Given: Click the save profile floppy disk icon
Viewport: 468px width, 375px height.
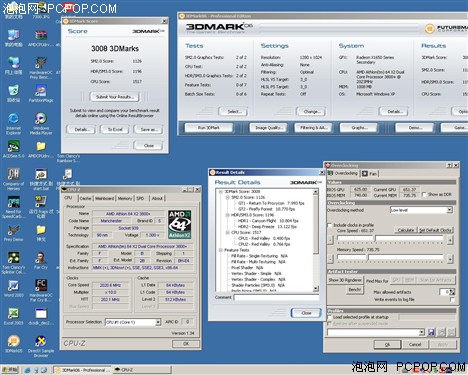Looking at the screenshot, I should [431, 332].
